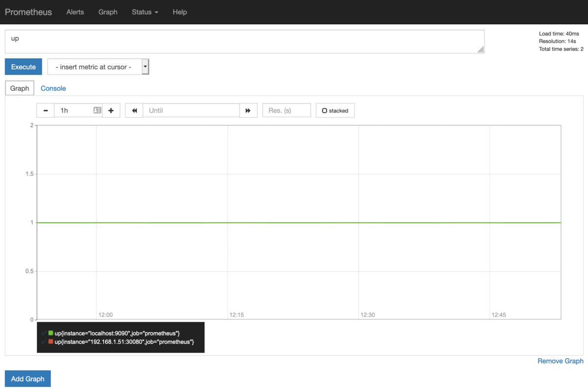
Task: Toggle 192.168.1.51:30080 series checkmark in legend
Action: click(44, 341)
